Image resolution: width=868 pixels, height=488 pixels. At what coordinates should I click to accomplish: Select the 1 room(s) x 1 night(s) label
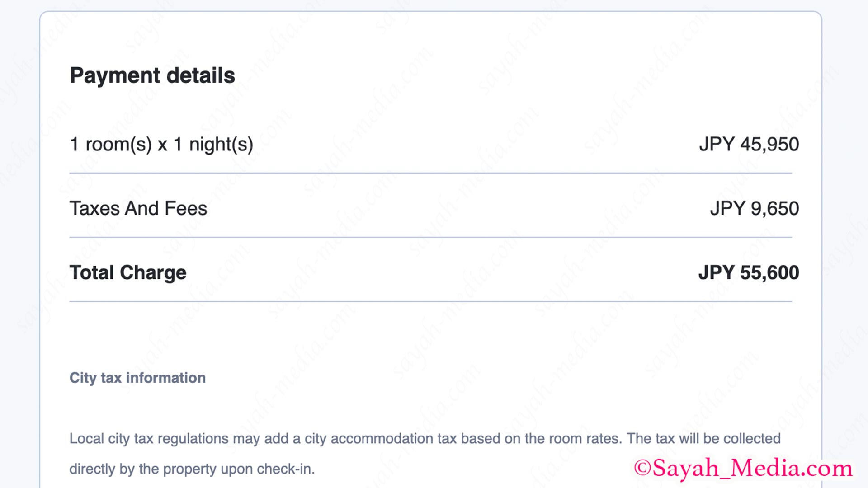(x=161, y=145)
